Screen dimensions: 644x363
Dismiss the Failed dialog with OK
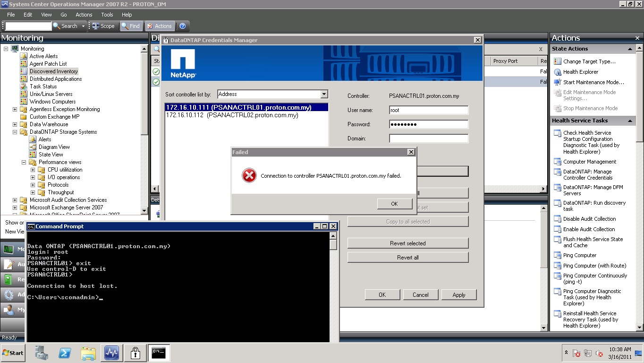point(394,204)
